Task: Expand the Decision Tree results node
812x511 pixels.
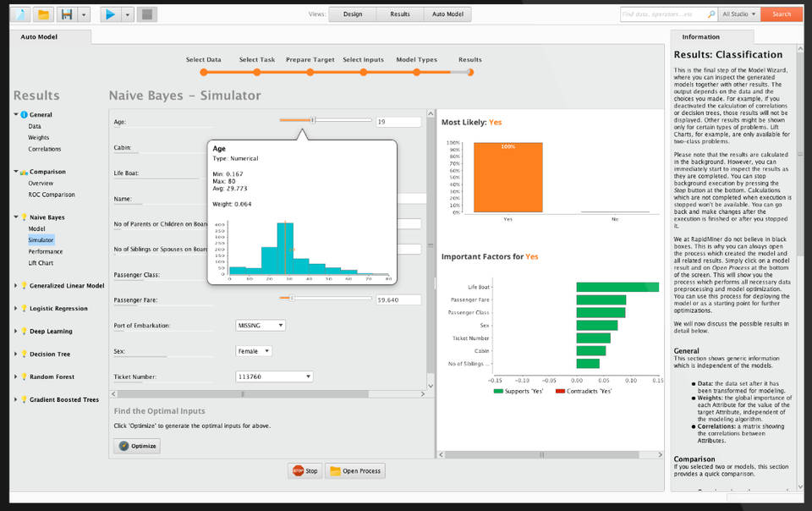Action: (x=16, y=354)
